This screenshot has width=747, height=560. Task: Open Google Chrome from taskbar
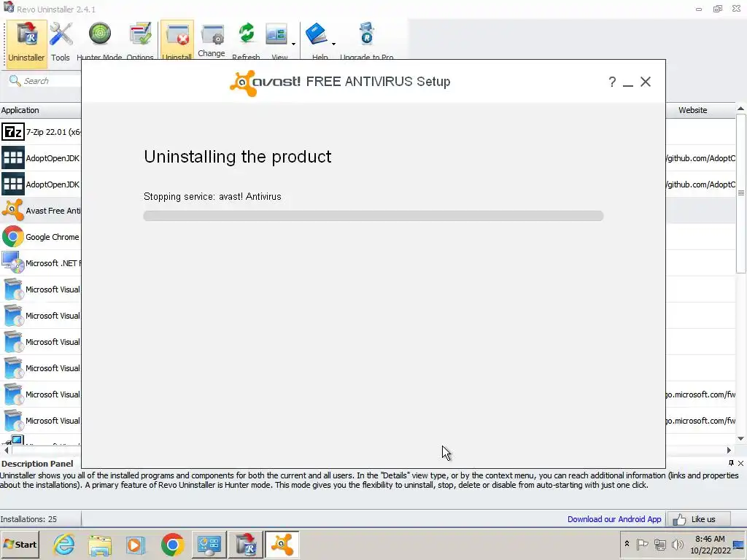172,544
